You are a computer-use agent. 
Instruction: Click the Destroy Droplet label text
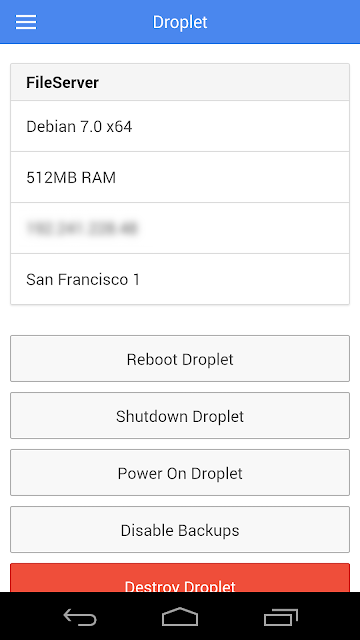point(180,586)
